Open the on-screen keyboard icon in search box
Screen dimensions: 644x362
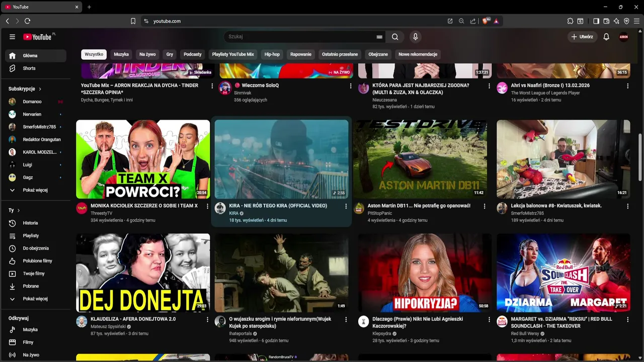point(379,37)
